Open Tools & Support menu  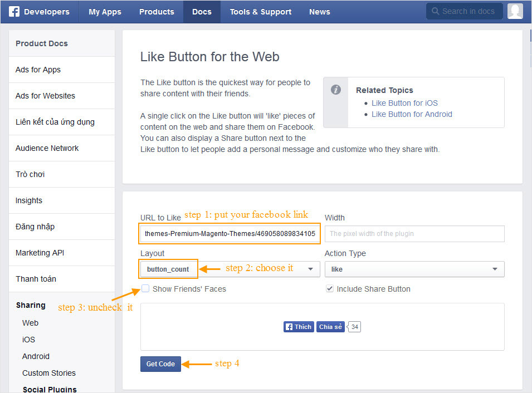click(261, 12)
